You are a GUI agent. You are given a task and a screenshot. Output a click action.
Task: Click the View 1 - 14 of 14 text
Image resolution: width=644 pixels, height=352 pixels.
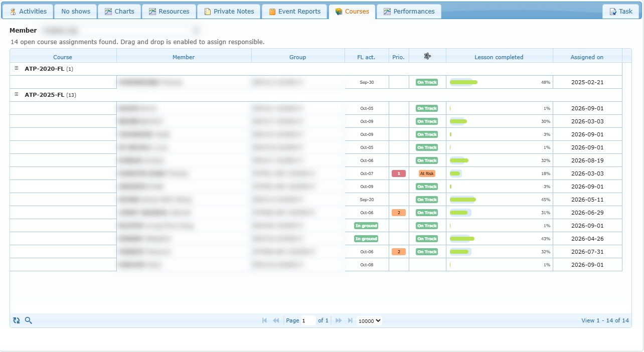point(605,320)
